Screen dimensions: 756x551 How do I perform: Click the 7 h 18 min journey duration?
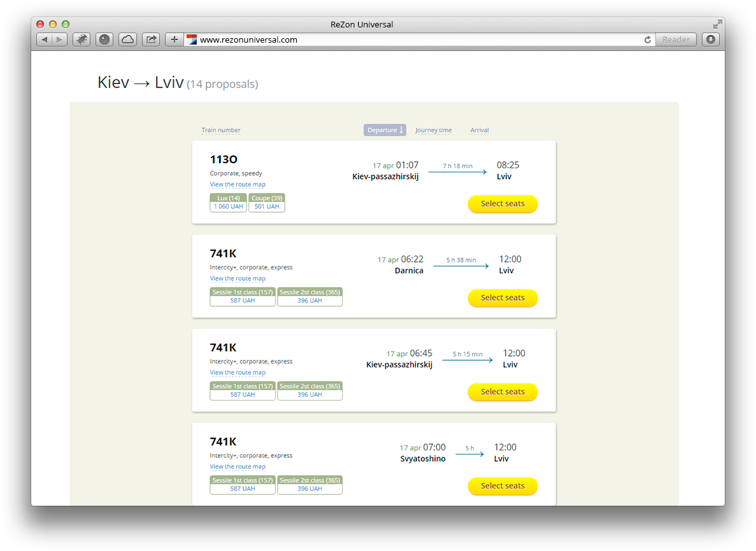coord(457,166)
